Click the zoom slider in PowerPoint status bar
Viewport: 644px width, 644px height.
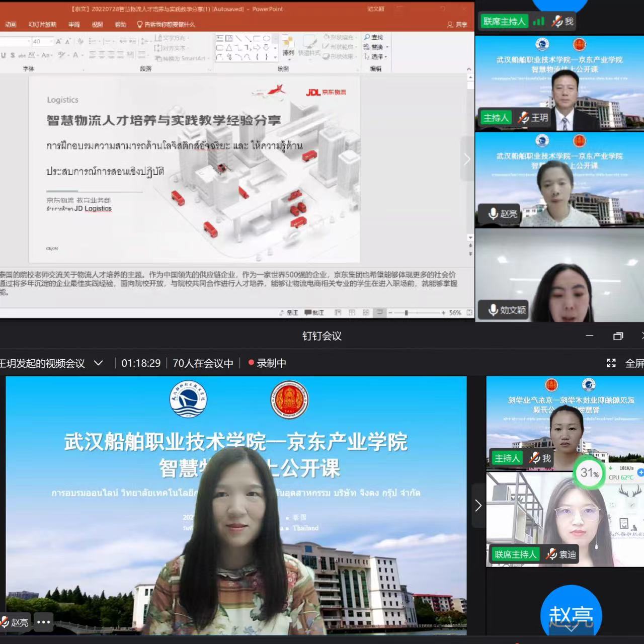click(x=406, y=312)
